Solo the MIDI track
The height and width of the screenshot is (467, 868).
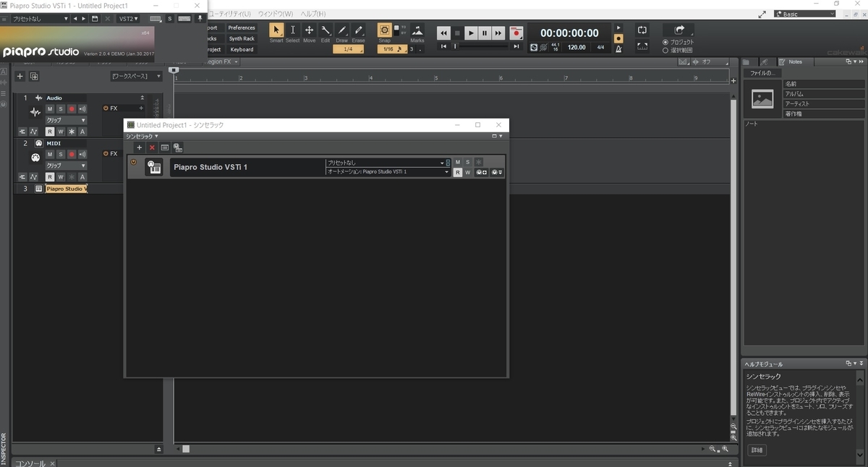pyautogui.click(x=61, y=154)
